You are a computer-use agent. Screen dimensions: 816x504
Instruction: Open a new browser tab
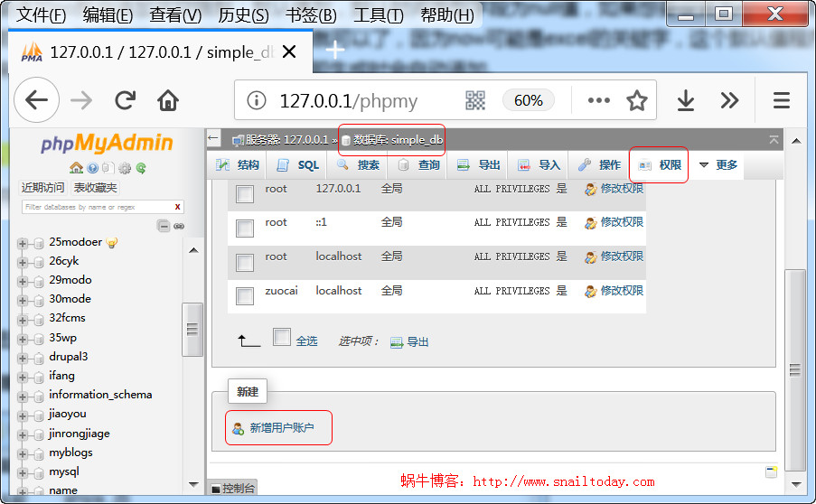334,50
